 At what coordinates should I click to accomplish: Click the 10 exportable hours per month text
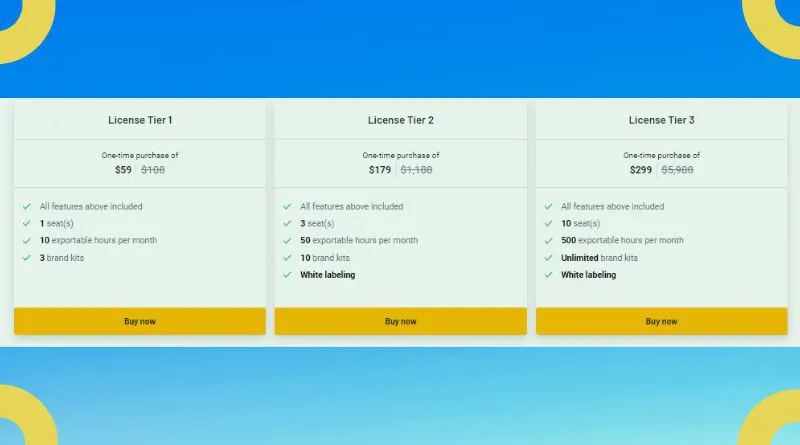[x=98, y=241]
